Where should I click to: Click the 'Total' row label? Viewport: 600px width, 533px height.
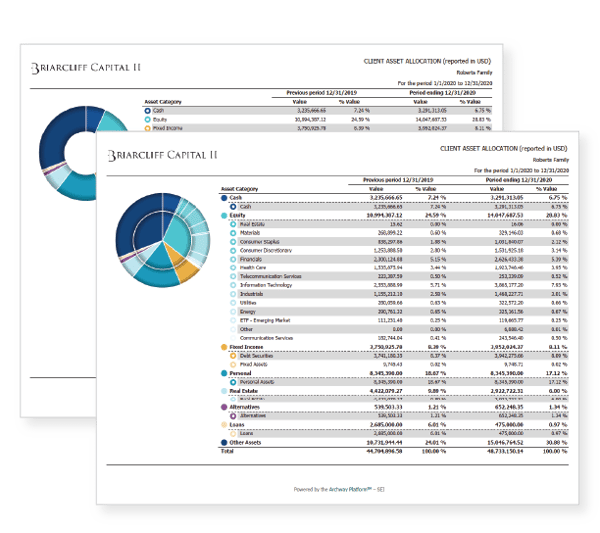(227, 452)
